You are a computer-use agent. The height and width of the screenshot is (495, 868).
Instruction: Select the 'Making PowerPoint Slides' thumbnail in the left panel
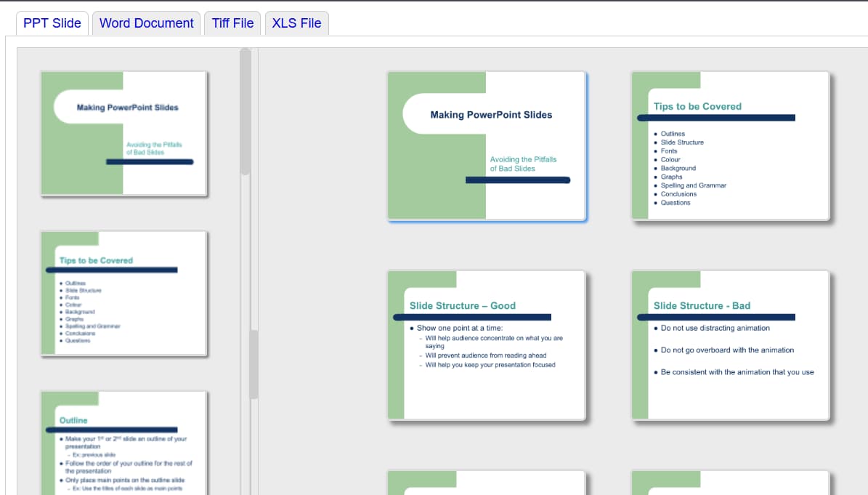pyautogui.click(x=124, y=134)
